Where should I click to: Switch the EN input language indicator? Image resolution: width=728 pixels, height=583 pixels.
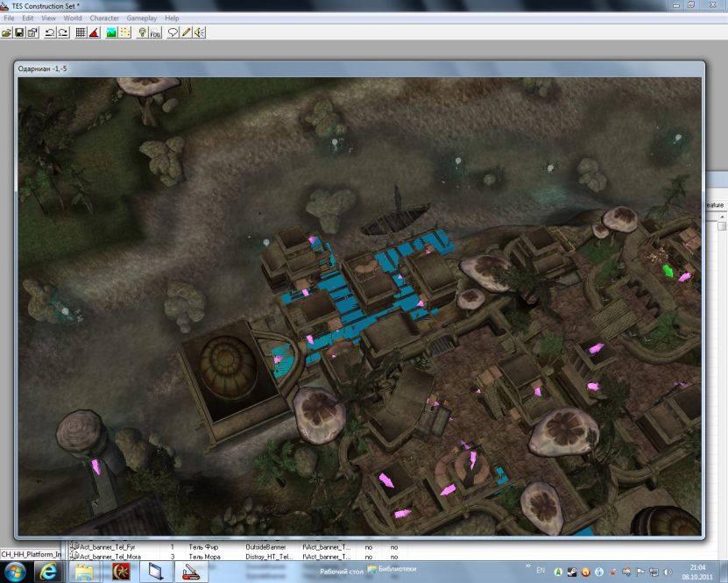541,571
